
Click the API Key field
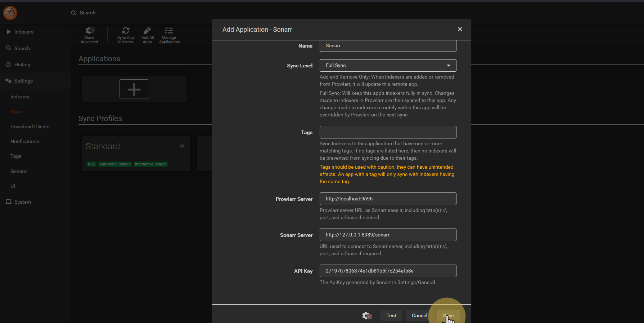coord(388,271)
